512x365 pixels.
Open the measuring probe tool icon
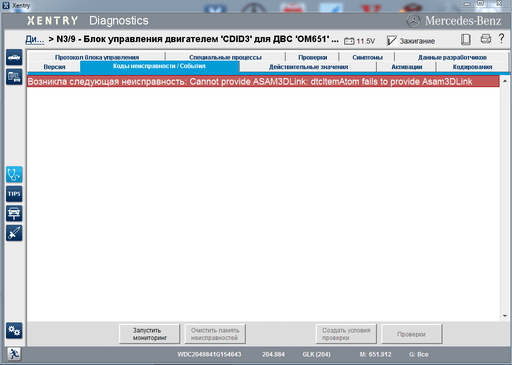click(14, 233)
